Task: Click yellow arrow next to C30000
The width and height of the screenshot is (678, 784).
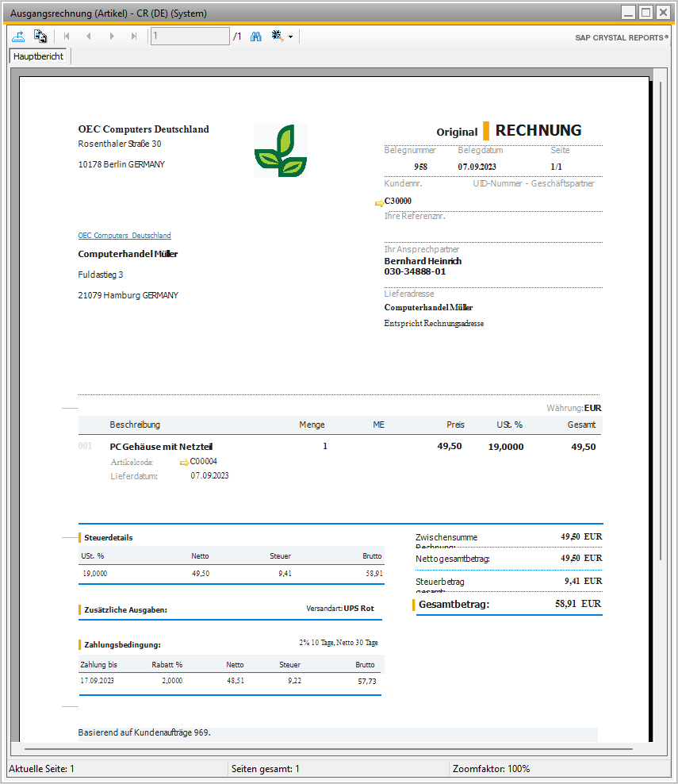Action: coord(379,203)
